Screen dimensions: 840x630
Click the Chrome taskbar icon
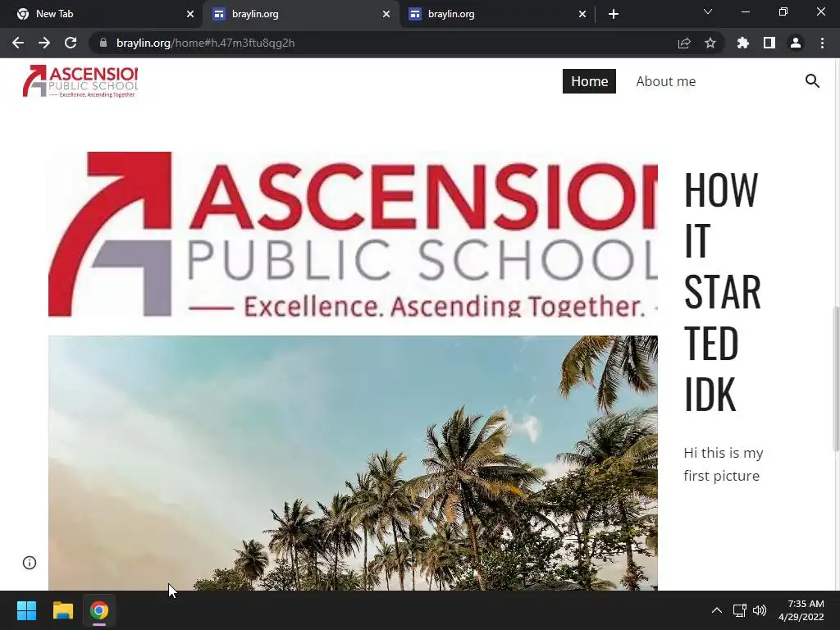click(x=99, y=610)
